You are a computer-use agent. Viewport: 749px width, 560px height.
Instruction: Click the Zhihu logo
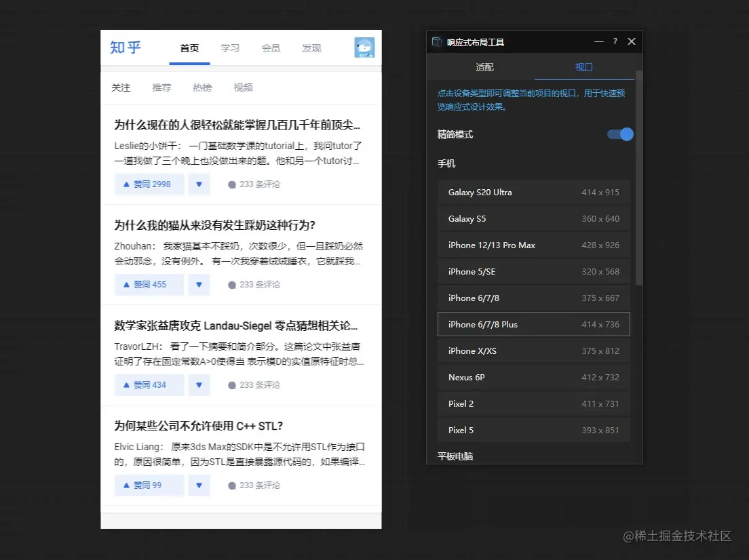click(x=126, y=47)
